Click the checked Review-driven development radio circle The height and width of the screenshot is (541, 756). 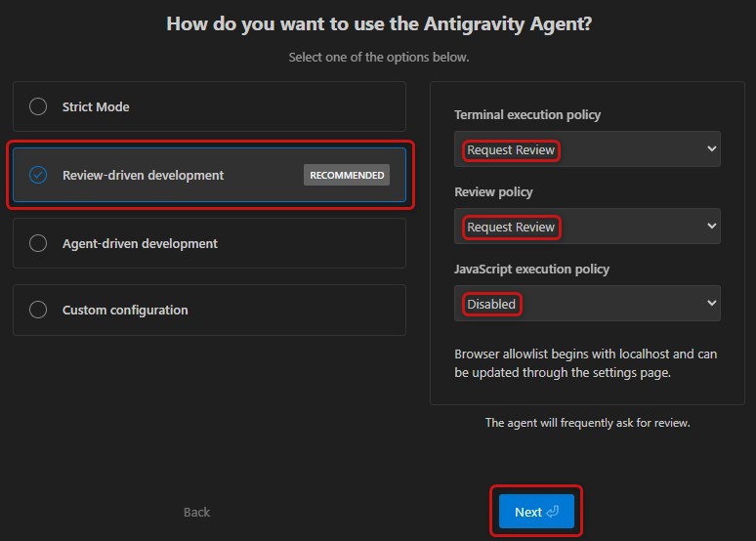point(38,176)
